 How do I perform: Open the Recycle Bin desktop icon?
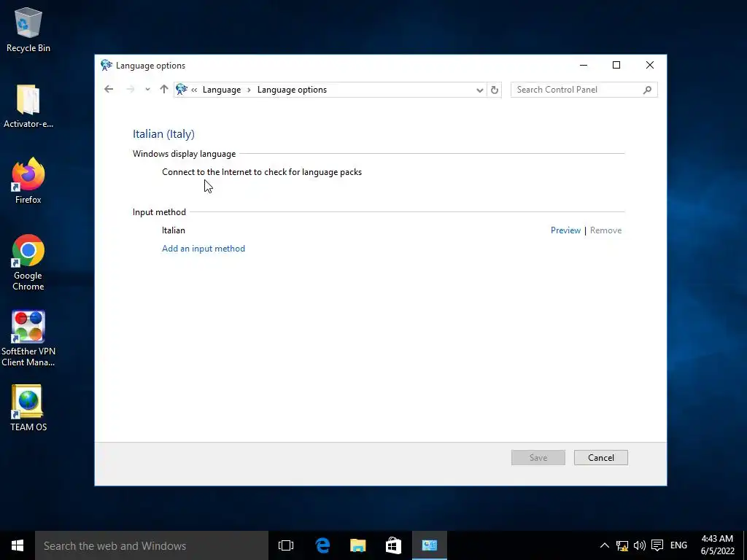(28, 29)
